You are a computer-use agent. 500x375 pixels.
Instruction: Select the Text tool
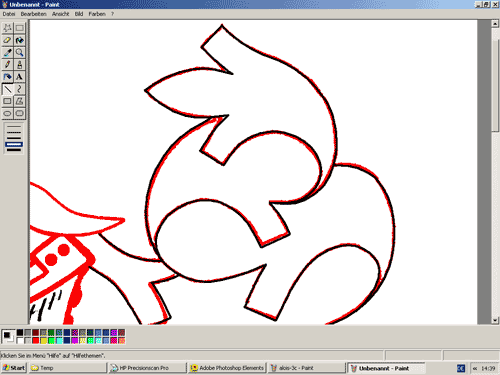click(x=20, y=77)
